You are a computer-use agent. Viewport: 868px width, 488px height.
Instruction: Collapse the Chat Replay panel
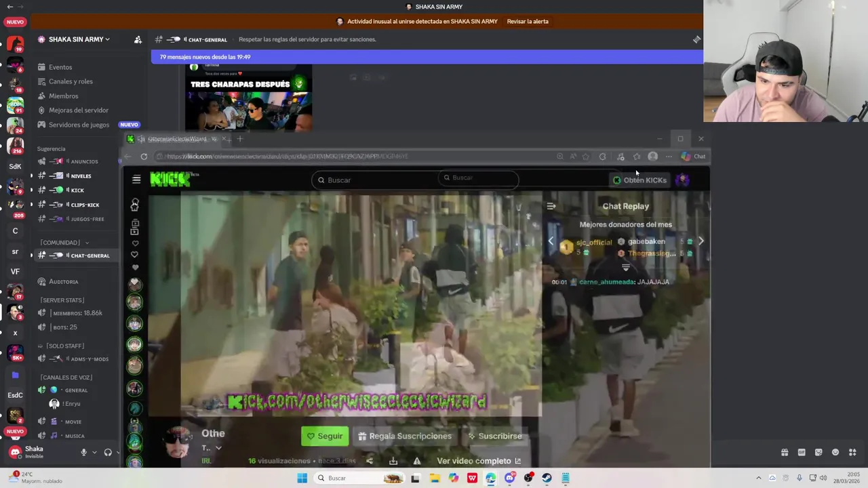[551, 206]
